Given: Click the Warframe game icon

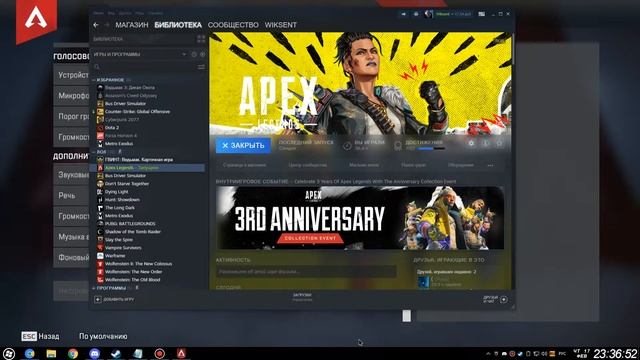Looking at the screenshot, I should 100,256.
